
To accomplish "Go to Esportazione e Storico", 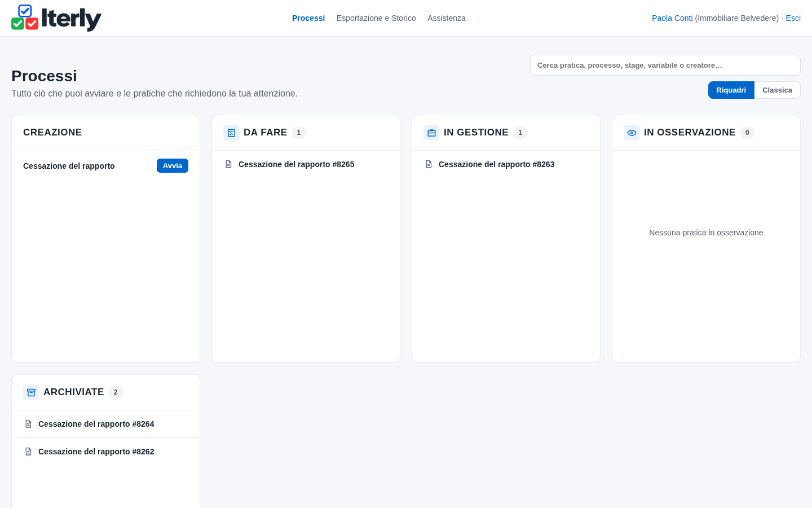I will click(376, 18).
